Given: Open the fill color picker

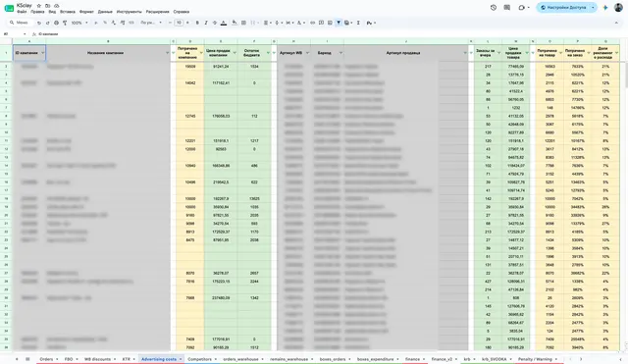Looking at the screenshot, I should pyautogui.click(x=235, y=23).
